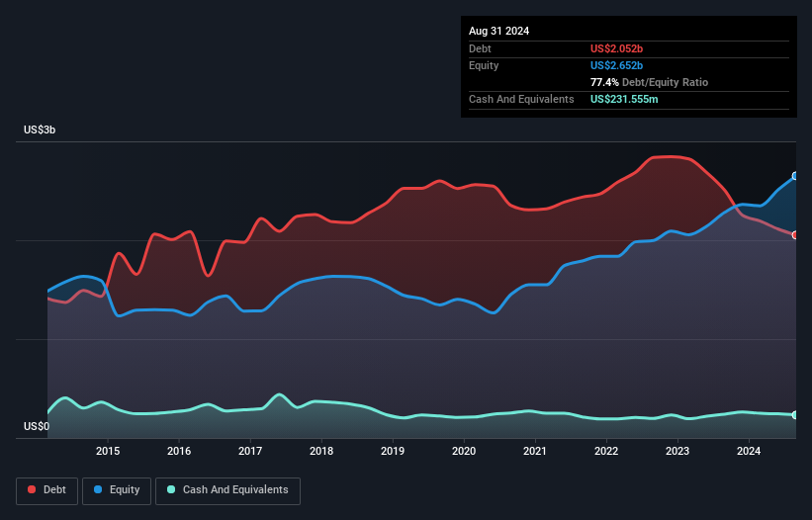This screenshot has height=520, width=812.
Task: Click the US$0 y-axis label
Action: [37, 427]
